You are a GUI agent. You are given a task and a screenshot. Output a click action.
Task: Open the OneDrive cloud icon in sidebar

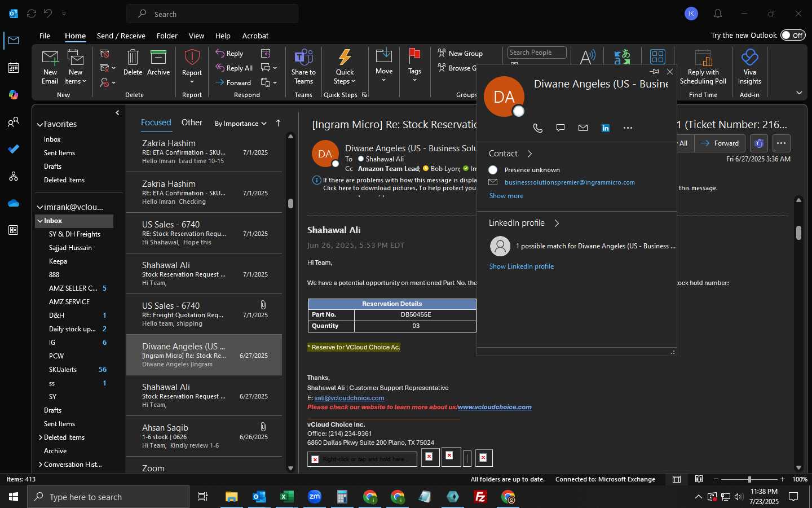[14, 203]
